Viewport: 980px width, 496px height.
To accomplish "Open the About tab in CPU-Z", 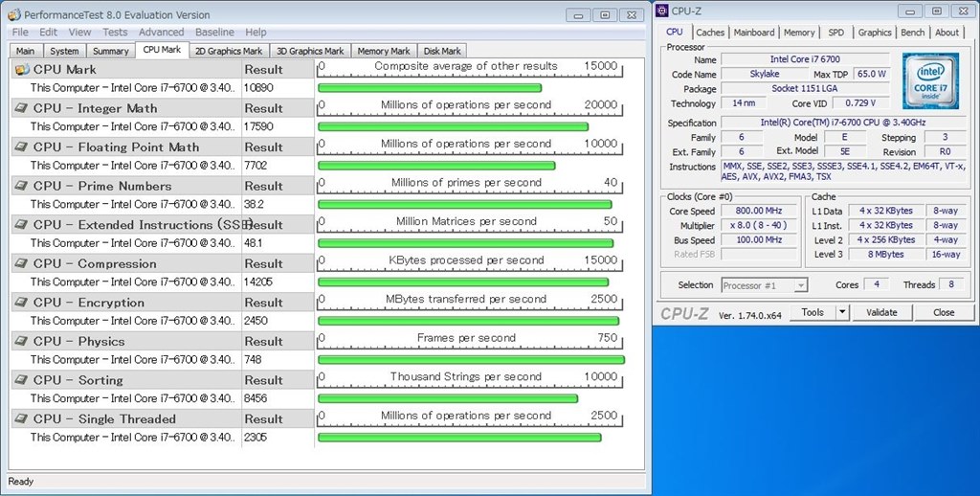I will click(947, 33).
